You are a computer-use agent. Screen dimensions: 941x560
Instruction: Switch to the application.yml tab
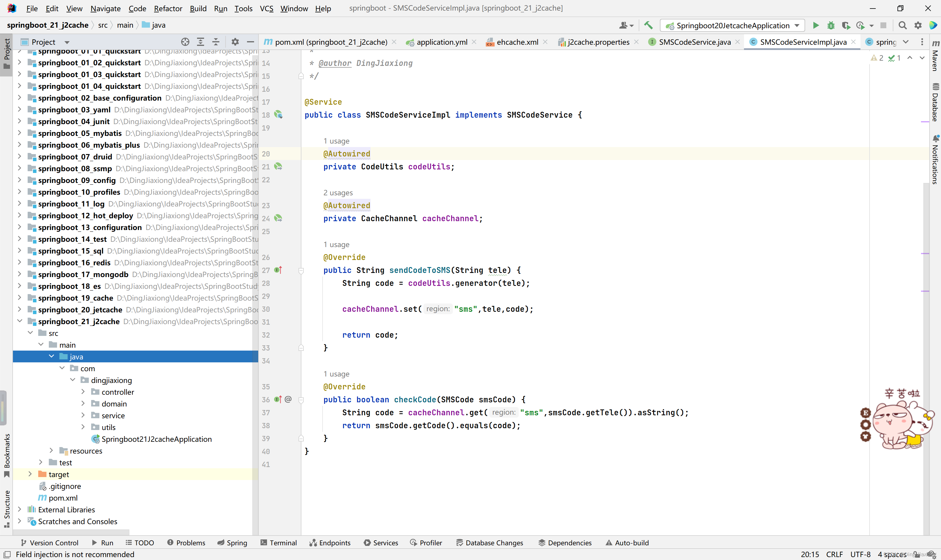click(441, 42)
